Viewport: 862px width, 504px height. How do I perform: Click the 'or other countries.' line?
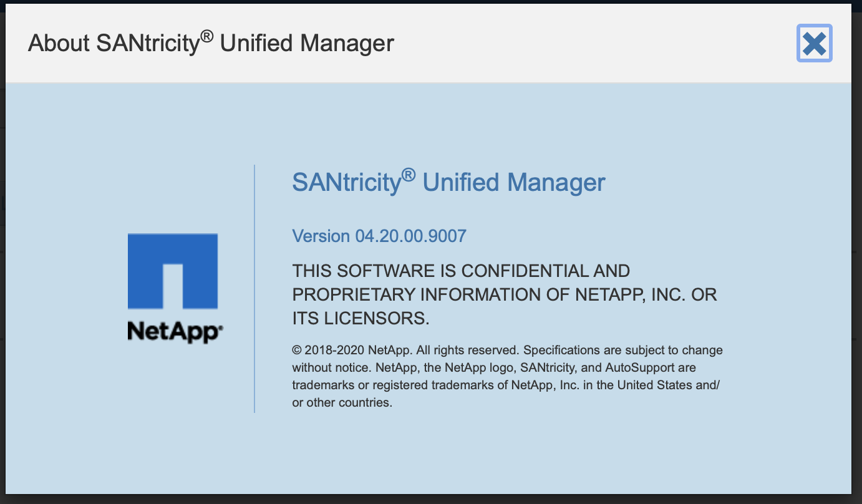tap(342, 402)
